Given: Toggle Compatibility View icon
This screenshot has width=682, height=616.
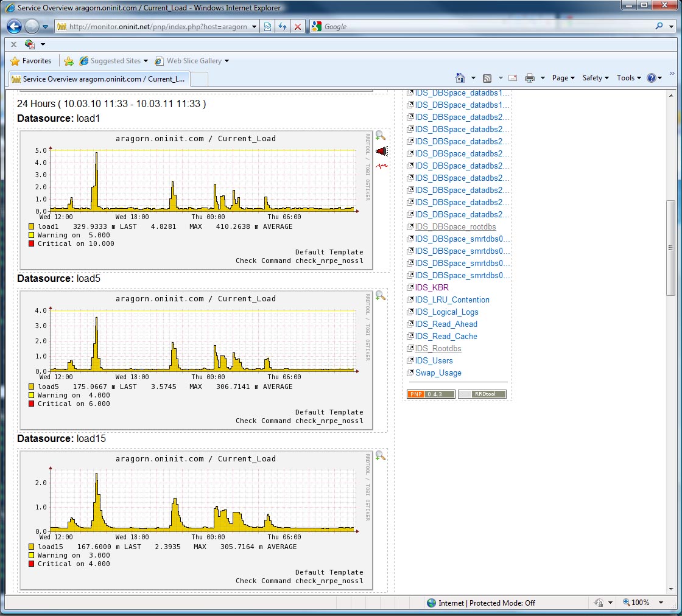Looking at the screenshot, I should [267, 27].
